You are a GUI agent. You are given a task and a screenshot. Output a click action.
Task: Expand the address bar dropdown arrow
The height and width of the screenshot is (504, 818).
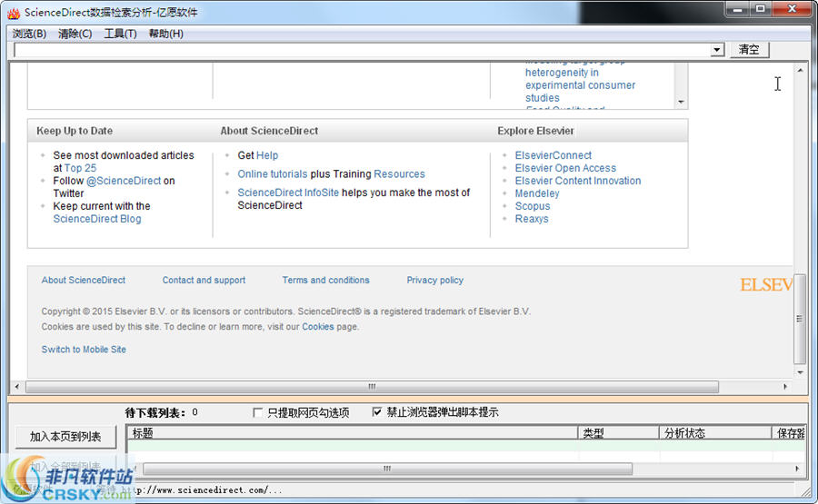pyautogui.click(x=717, y=50)
